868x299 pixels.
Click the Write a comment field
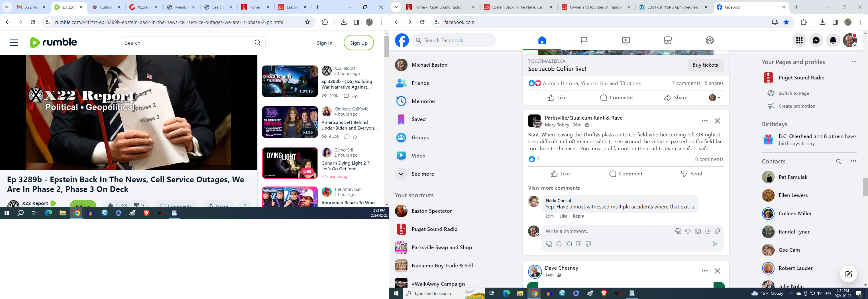coord(606,231)
